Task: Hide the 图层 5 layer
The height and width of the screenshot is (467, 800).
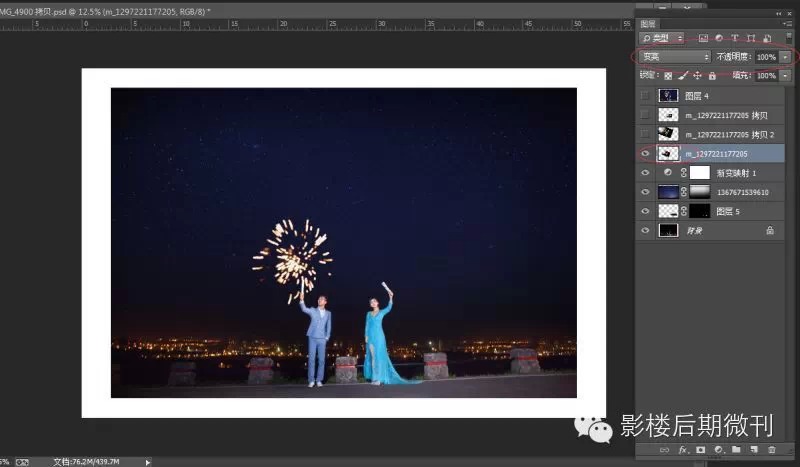Action: click(x=645, y=211)
